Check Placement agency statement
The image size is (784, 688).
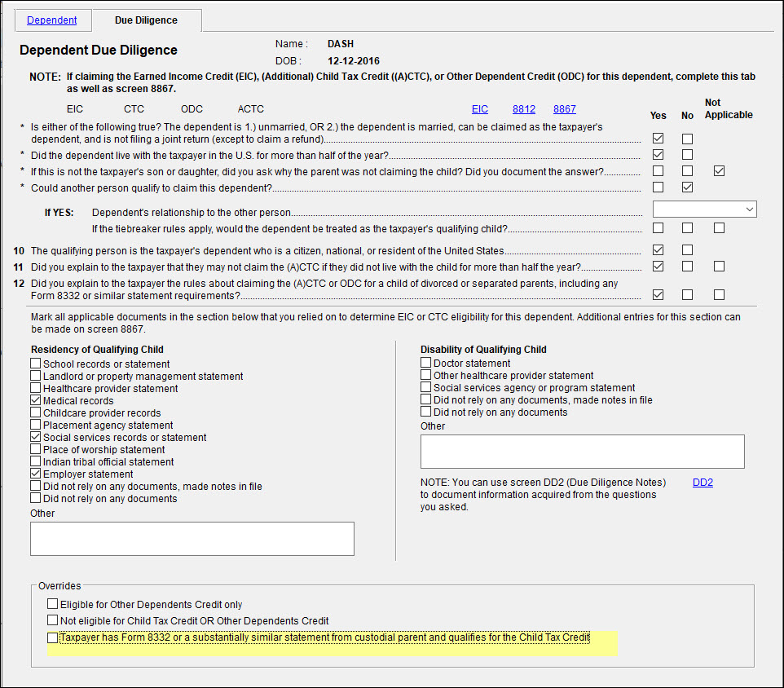click(x=36, y=425)
